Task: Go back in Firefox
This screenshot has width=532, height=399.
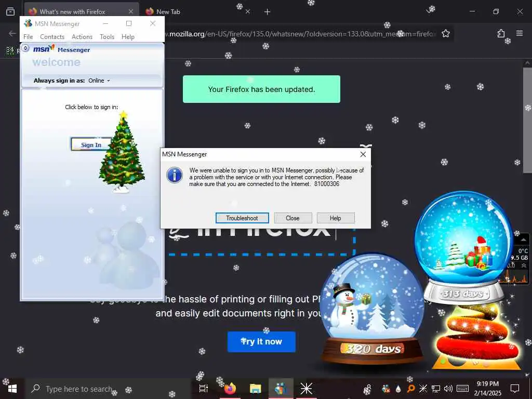Action: click(x=12, y=33)
